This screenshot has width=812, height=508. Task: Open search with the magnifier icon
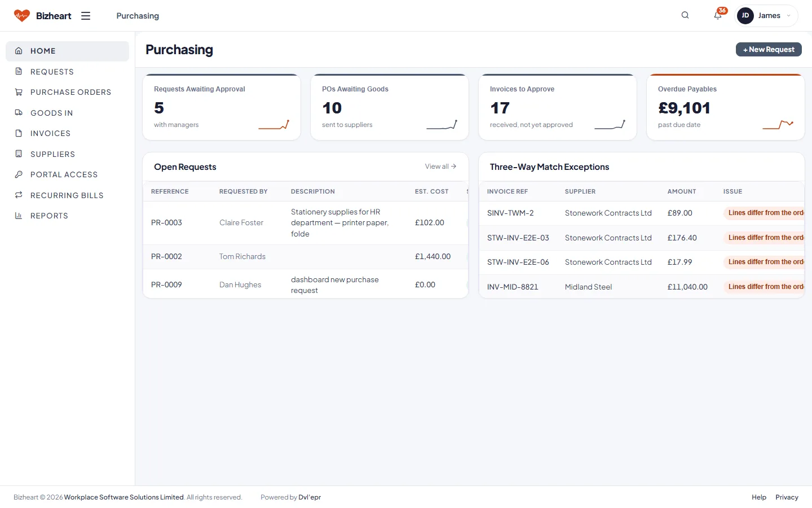[685, 15]
